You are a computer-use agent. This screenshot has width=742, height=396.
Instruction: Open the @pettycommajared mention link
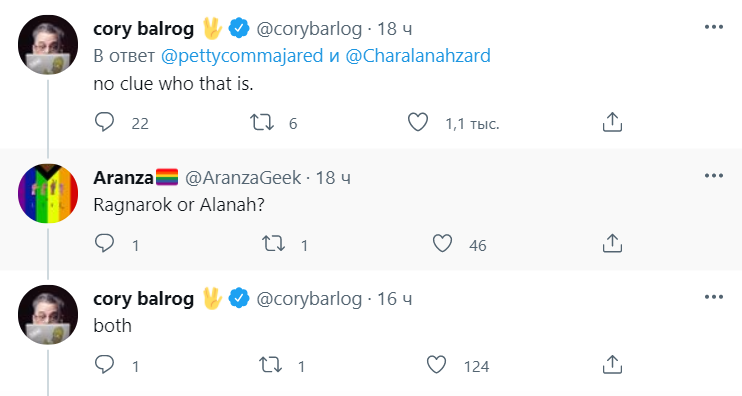coord(242,56)
